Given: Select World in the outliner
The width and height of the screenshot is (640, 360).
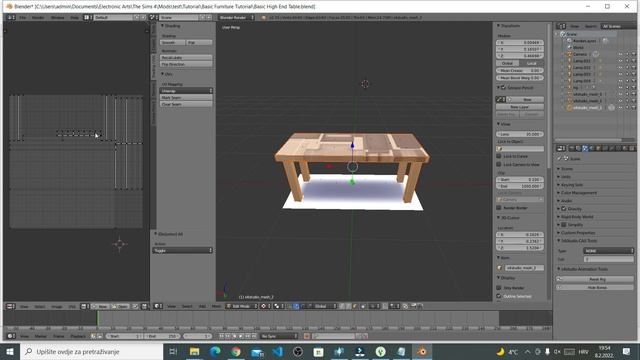Looking at the screenshot, I should [x=578, y=47].
